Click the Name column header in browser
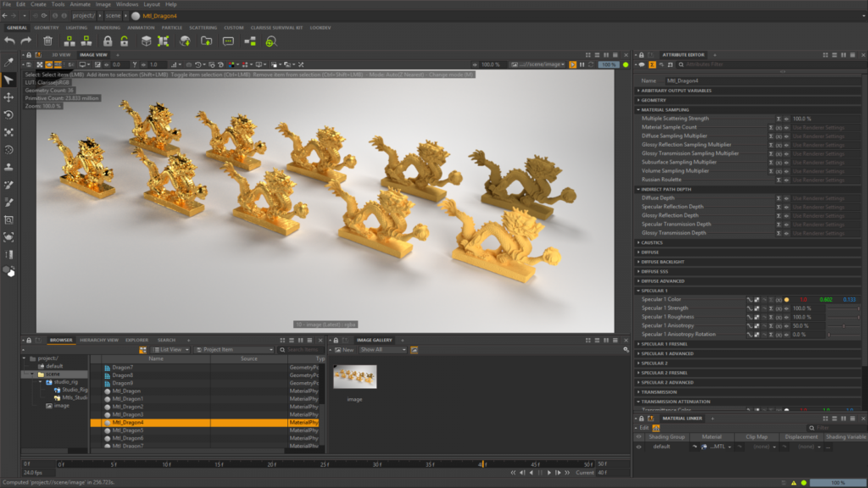The width and height of the screenshot is (868, 488). point(156,358)
